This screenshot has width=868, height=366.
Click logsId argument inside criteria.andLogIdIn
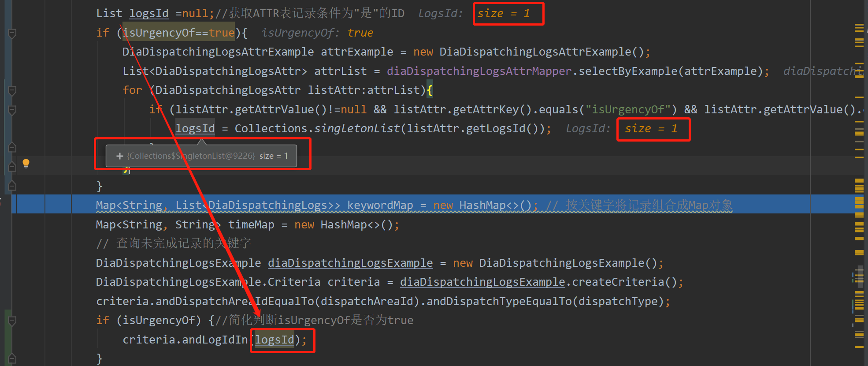click(x=274, y=340)
